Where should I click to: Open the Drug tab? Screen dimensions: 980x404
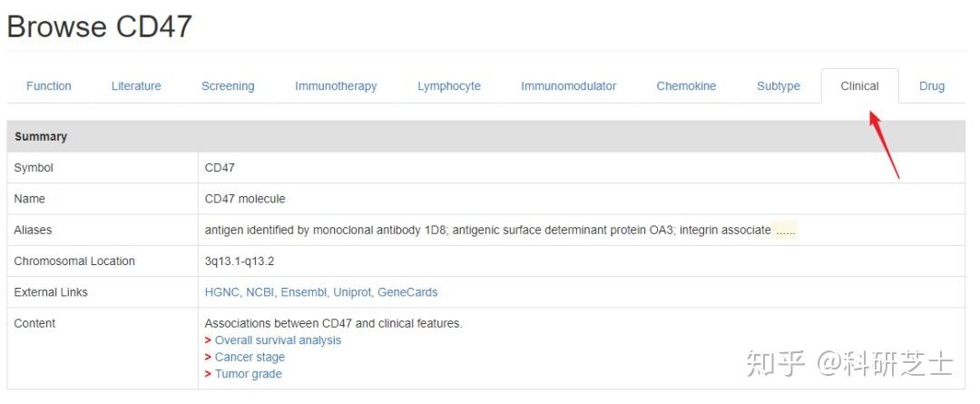932,86
